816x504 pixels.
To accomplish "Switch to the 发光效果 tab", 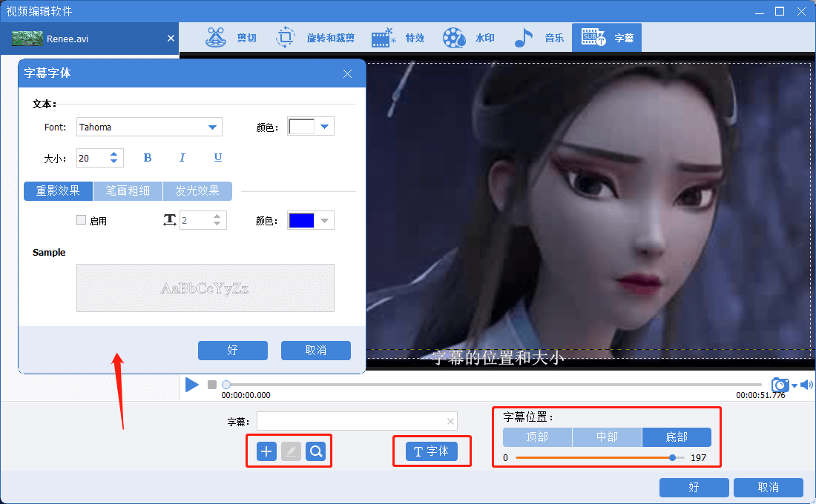I will click(x=198, y=191).
